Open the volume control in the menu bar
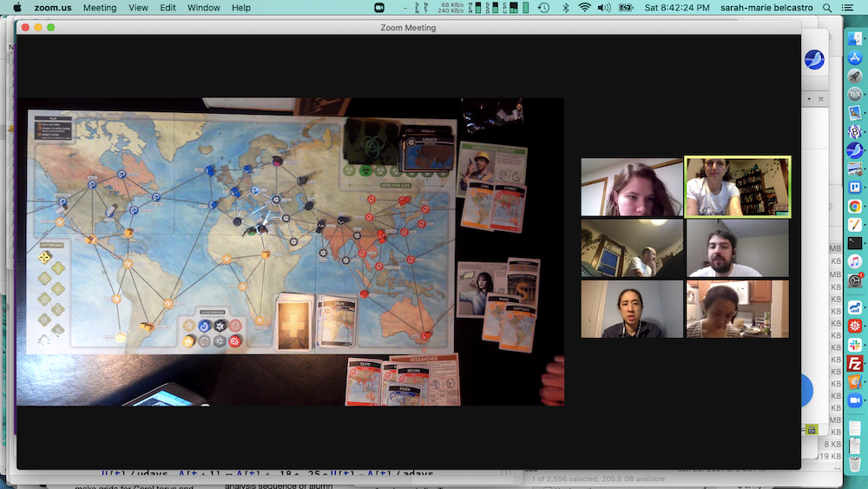Image resolution: width=868 pixels, height=489 pixels. (605, 8)
